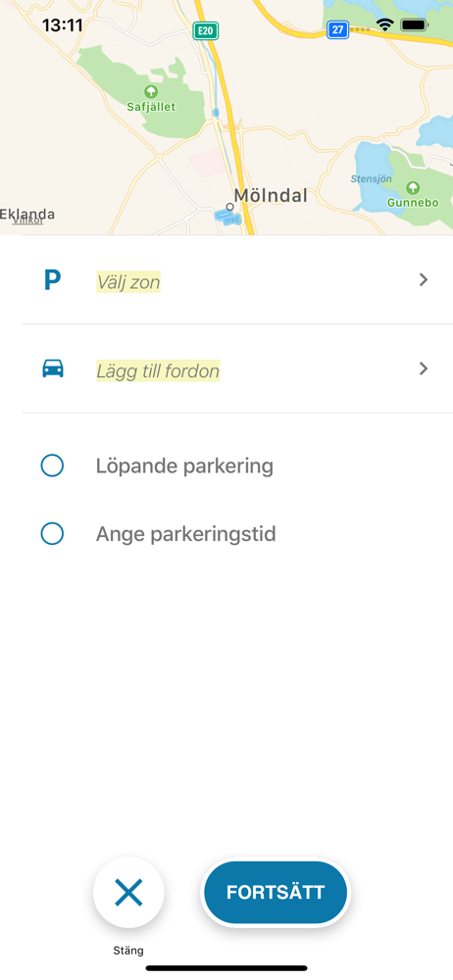
Task: Open the Villkor map terms link
Action: coord(28,220)
